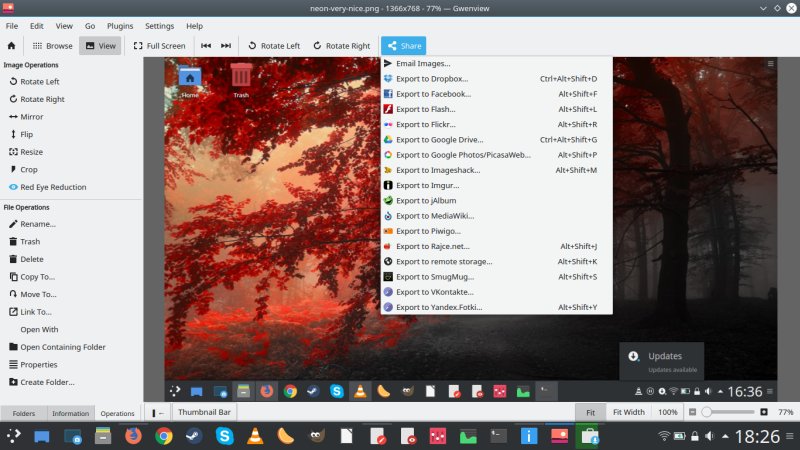The image size is (800, 450).
Task: Go to the previous image
Action: tap(206, 45)
